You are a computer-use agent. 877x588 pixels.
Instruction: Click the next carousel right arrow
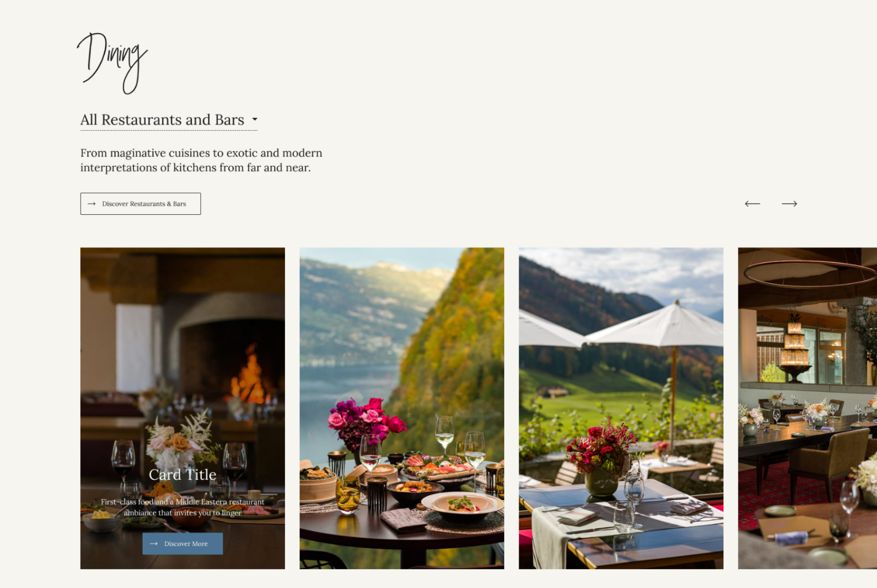tap(789, 204)
